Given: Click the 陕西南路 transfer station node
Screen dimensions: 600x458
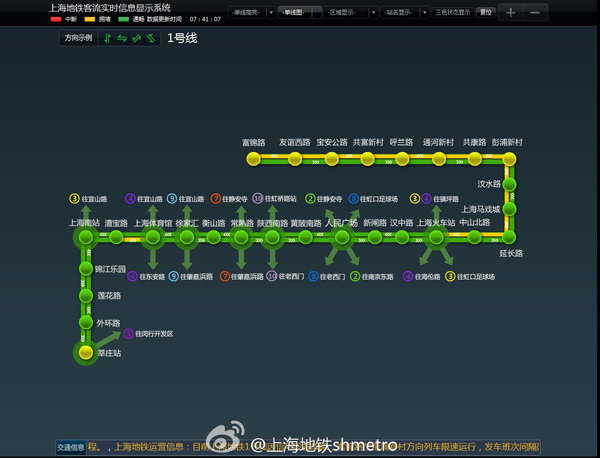Looking at the screenshot, I should click(272, 237).
